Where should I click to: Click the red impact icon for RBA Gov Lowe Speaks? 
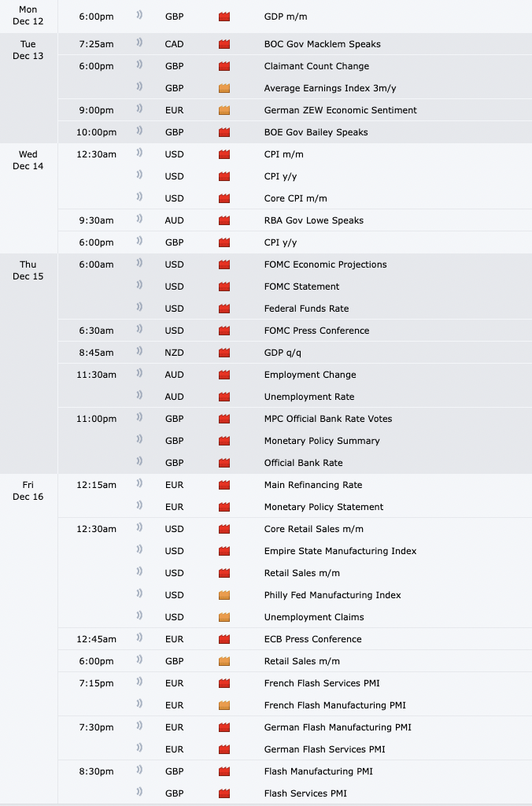(224, 220)
